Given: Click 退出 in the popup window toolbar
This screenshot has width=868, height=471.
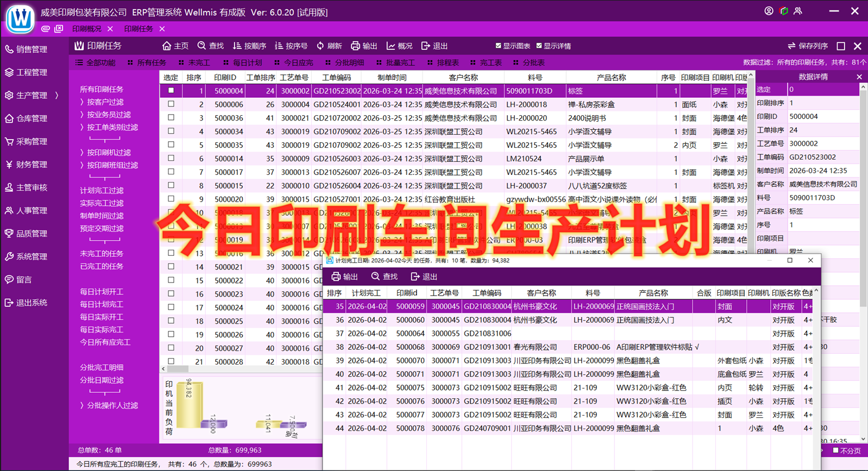Looking at the screenshot, I should click(x=424, y=277).
